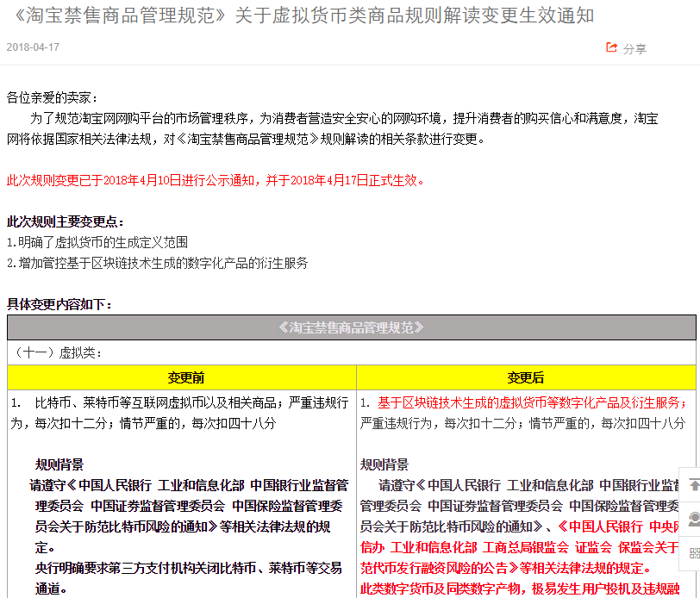The height and width of the screenshot is (598, 700).
Task: Click the back-to-top arrow icon
Action: pos(694,484)
